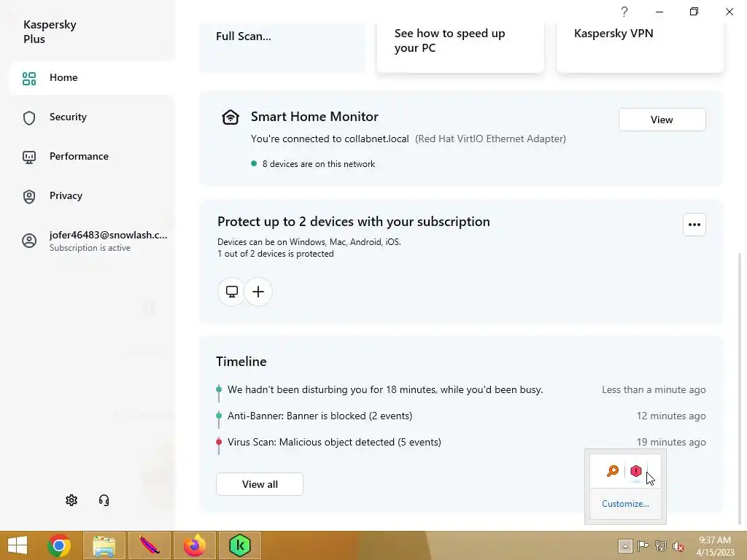Click the first Timeline green marker
Image resolution: width=747 pixels, height=560 pixels.
(x=219, y=389)
